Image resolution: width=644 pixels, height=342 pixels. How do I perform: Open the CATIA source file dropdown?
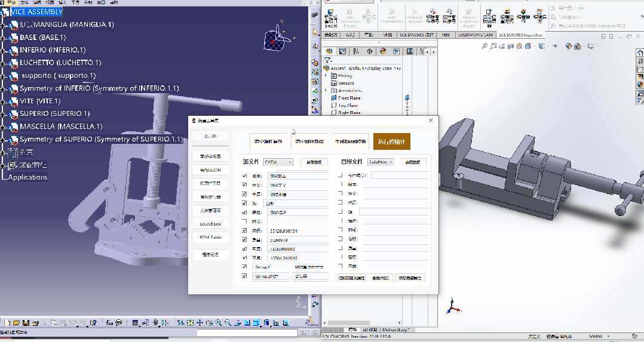click(x=278, y=162)
